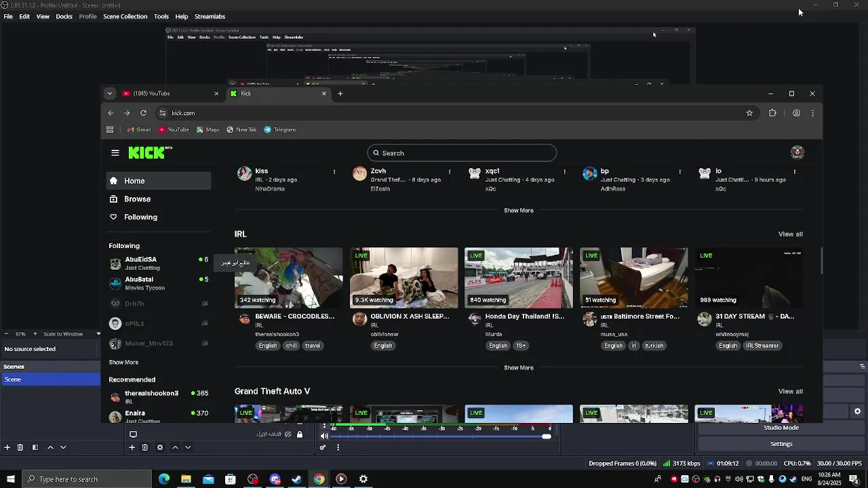Go back in the browser

pos(111,113)
